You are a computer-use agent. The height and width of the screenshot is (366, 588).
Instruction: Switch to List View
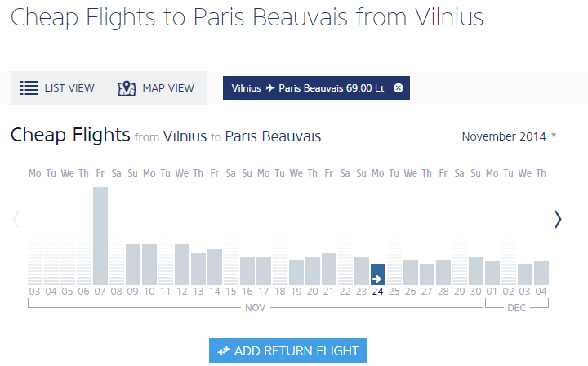coord(57,88)
